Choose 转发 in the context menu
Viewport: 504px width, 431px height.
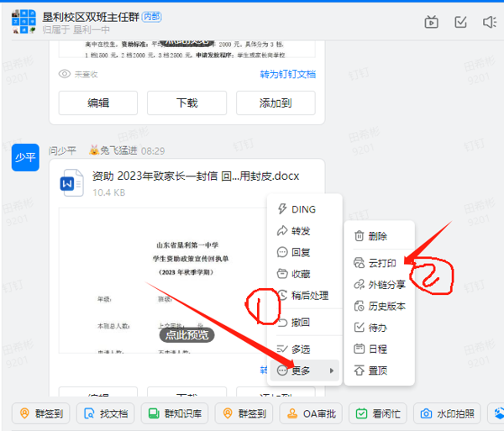[x=304, y=231]
